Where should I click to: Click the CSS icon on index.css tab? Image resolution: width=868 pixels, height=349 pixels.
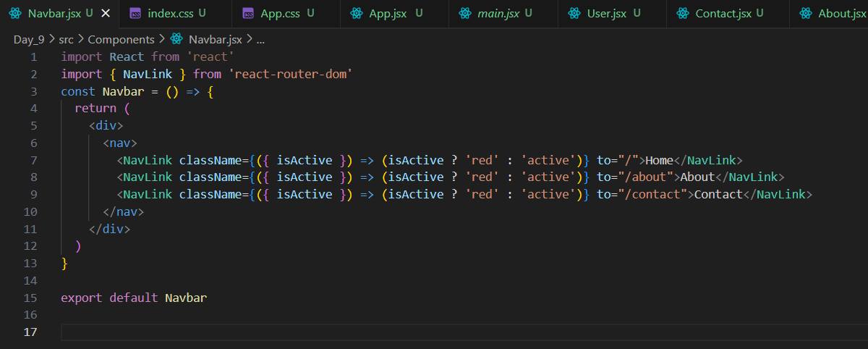point(135,13)
